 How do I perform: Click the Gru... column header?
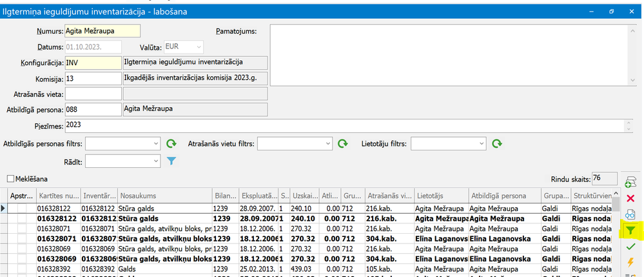click(353, 196)
